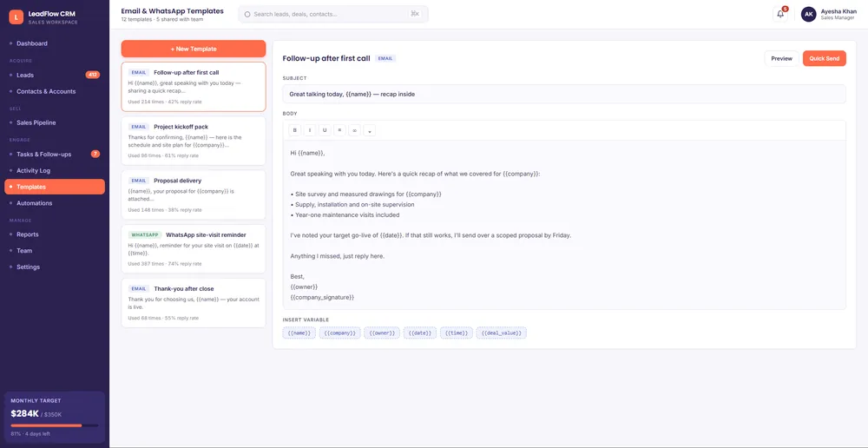Click the Subject input field

564,94
